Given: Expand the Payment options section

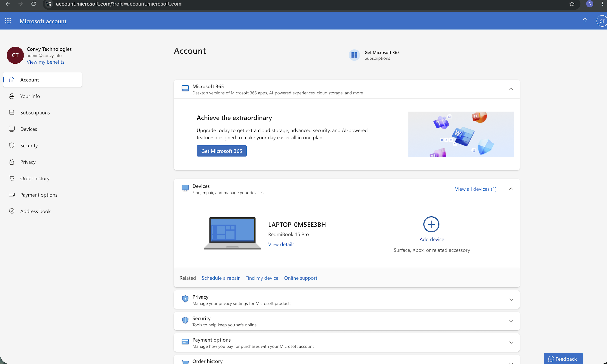Looking at the screenshot, I should [x=511, y=343].
